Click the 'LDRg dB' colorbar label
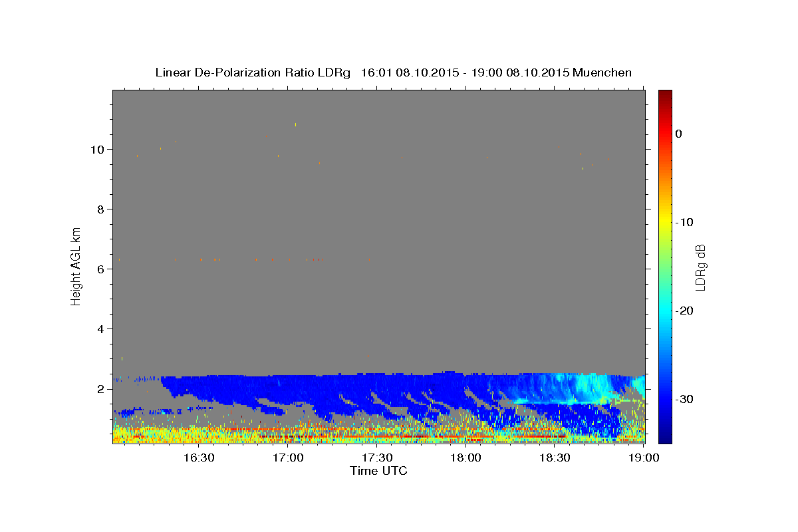Viewport: 798px width, 532px height. [700, 267]
